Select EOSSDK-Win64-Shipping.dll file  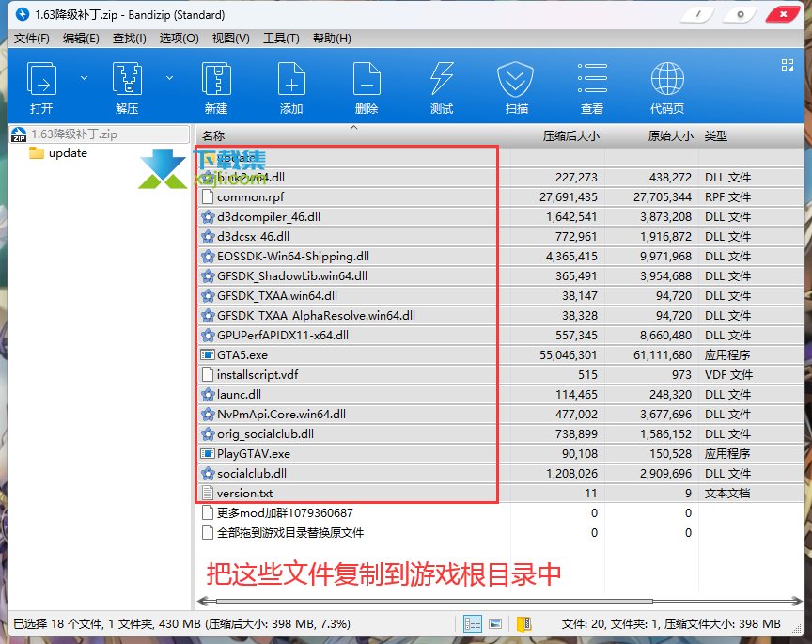click(x=500, y=256)
